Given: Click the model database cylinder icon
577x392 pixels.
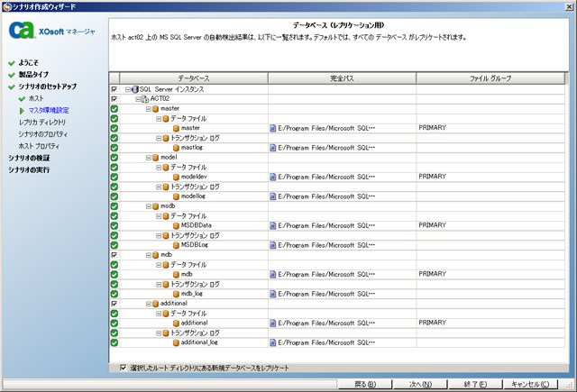Looking at the screenshot, I should point(155,158).
